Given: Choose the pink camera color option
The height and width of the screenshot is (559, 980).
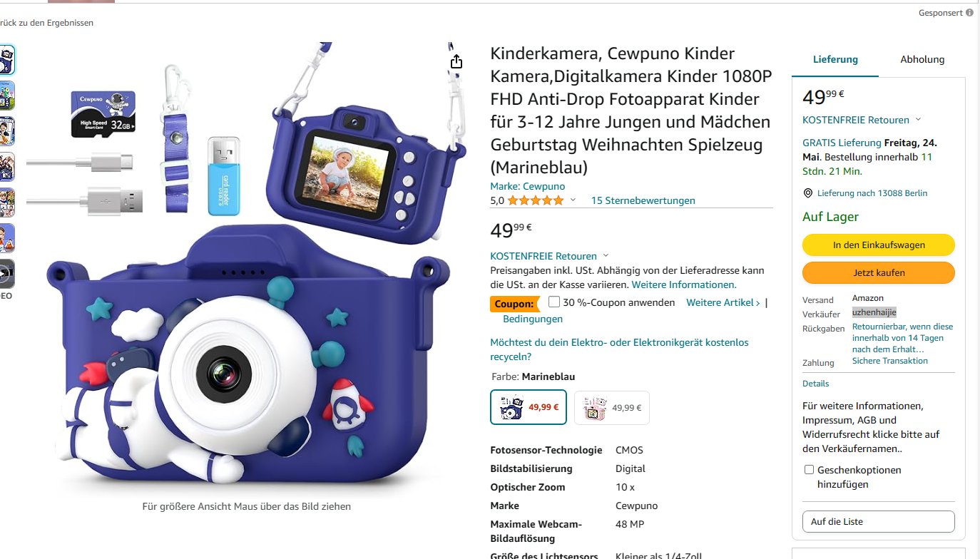Looking at the screenshot, I should click(612, 408).
